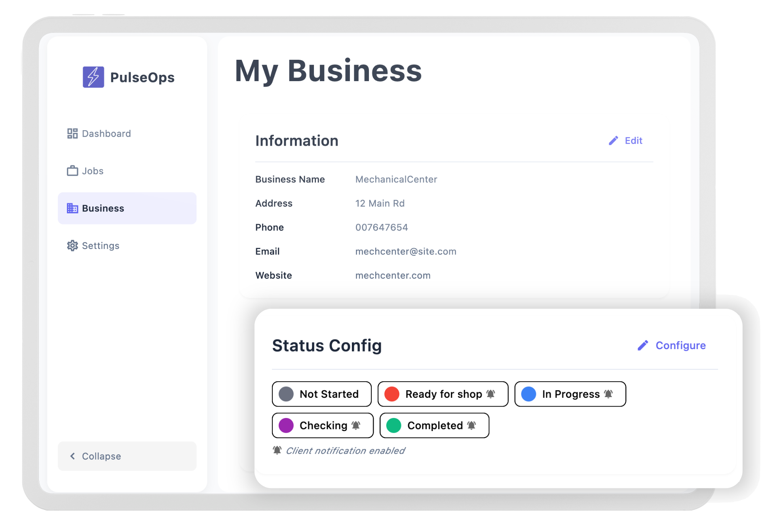Open the Settings menu item

coord(127,245)
